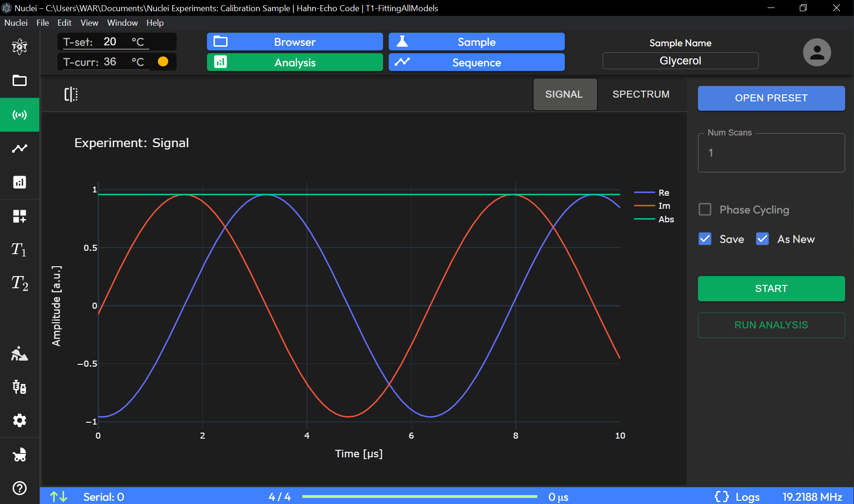Open the T1 experiment sidebar icon
Image resolution: width=854 pixels, height=504 pixels.
tap(20, 249)
